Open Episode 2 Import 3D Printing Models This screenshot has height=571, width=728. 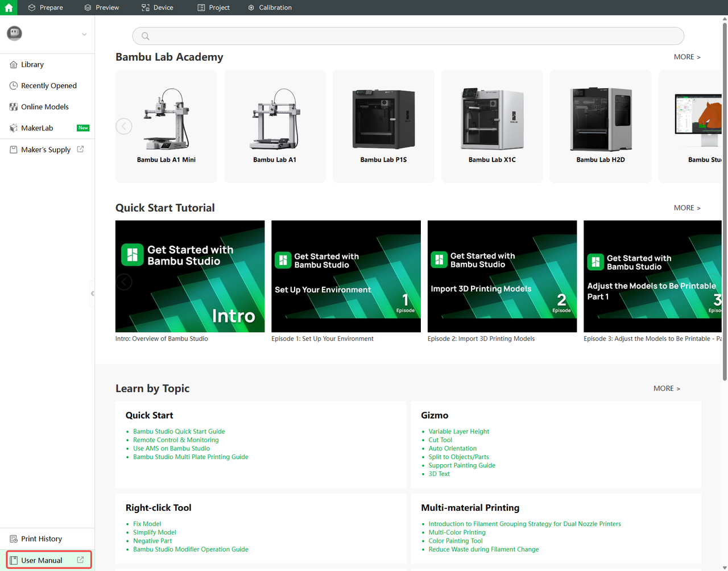pyautogui.click(x=502, y=276)
